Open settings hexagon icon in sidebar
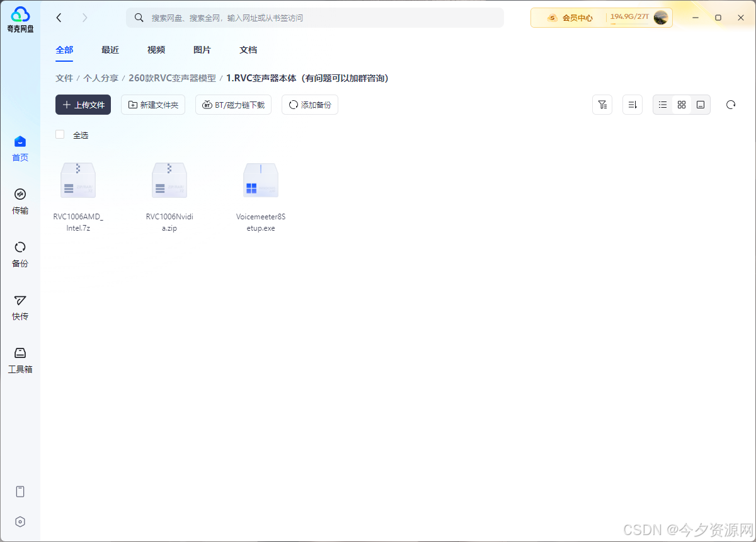Screen dimensions: 756x542 pyautogui.click(x=20, y=522)
